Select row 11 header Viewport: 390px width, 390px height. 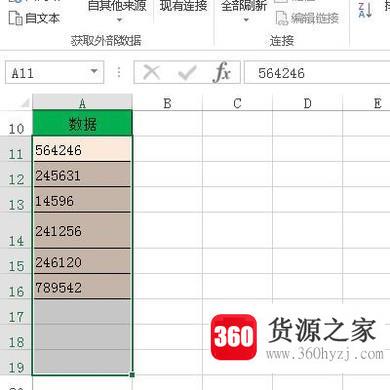(x=16, y=149)
